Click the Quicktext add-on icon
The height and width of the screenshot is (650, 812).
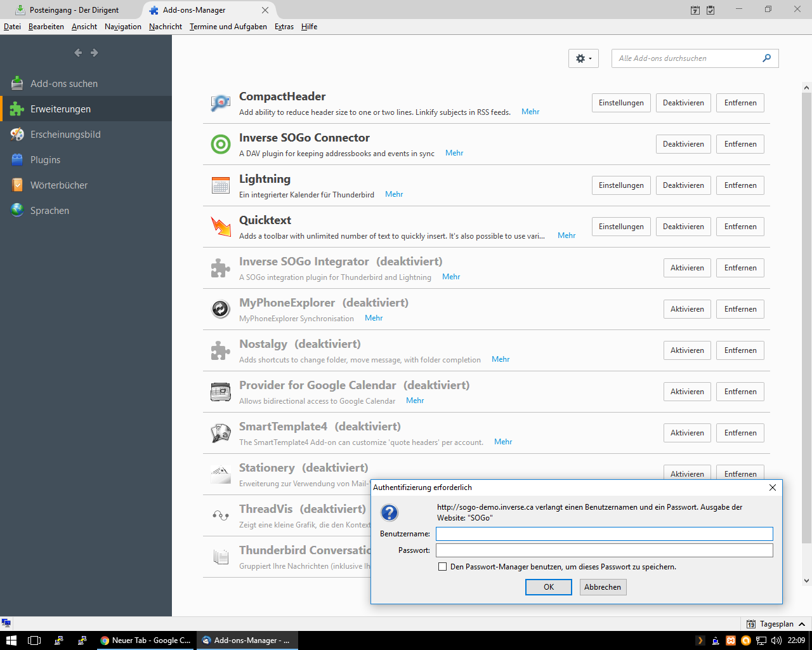(220, 227)
